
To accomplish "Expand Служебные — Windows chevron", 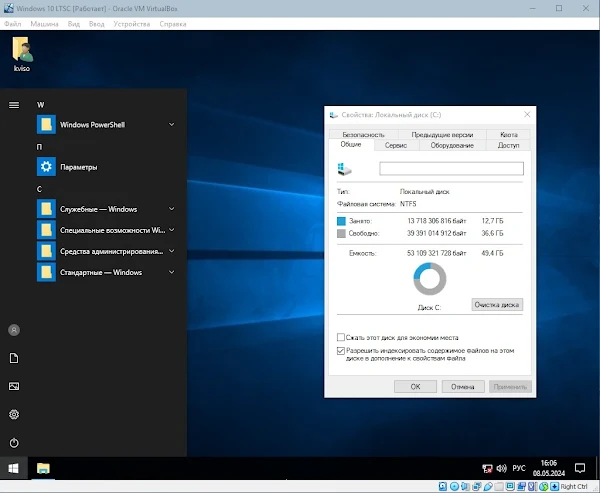I will (x=171, y=209).
